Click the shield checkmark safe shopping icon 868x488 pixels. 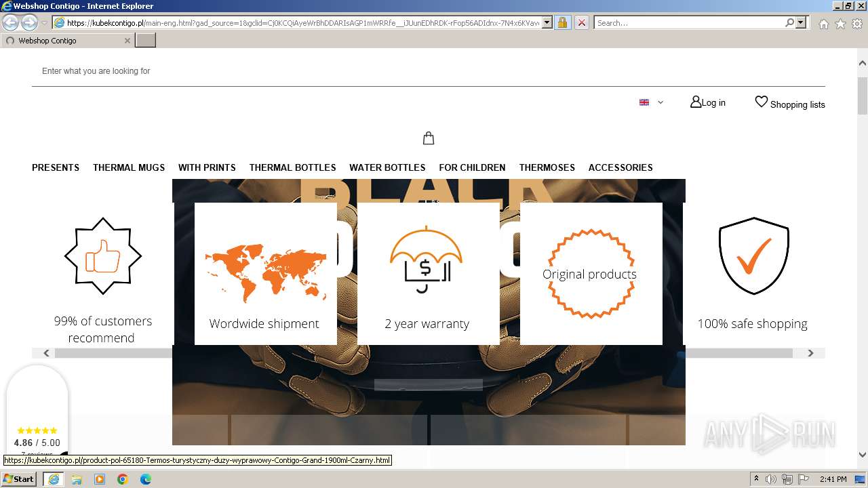tap(754, 256)
